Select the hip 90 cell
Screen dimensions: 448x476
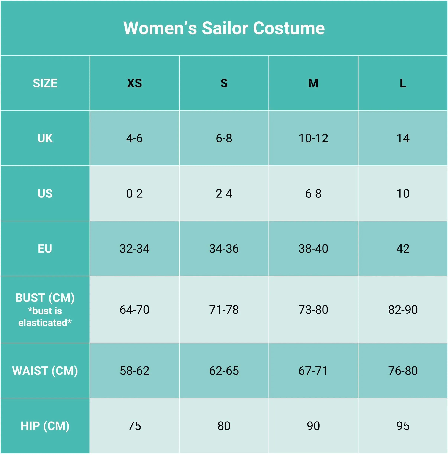(313, 426)
